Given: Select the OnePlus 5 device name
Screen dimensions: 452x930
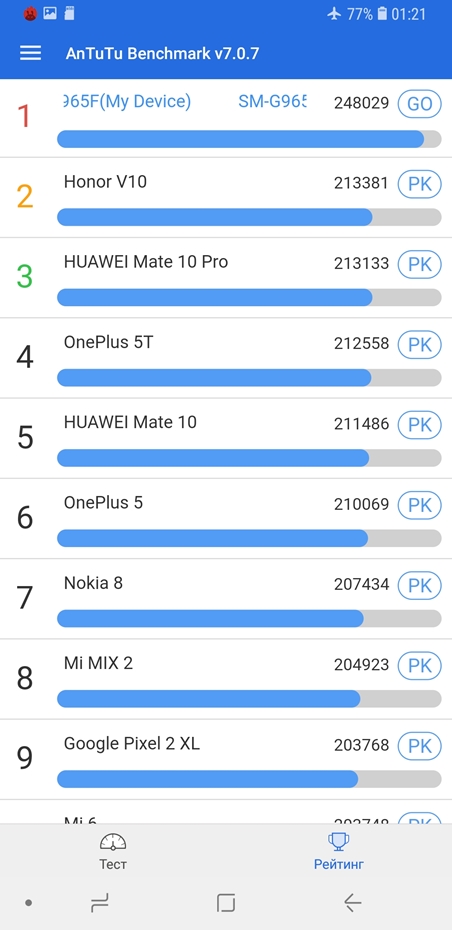Looking at the screenshot, I should point(103,503).
